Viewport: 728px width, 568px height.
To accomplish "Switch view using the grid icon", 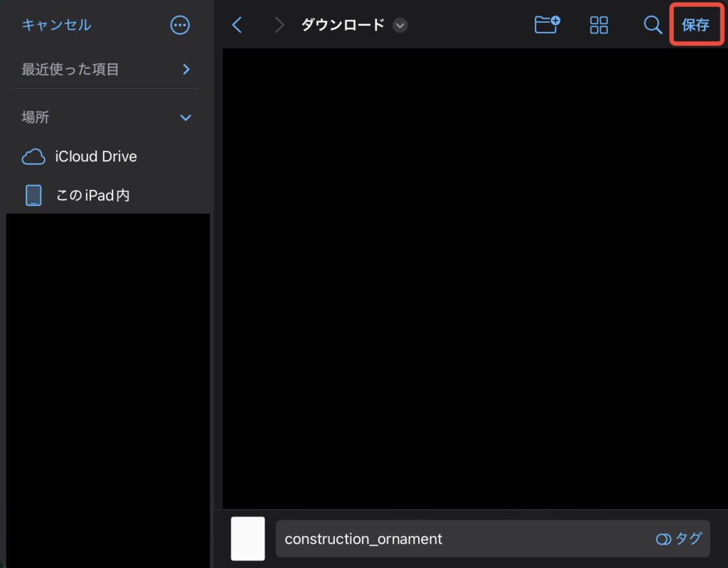I will [x=599, y=25].
